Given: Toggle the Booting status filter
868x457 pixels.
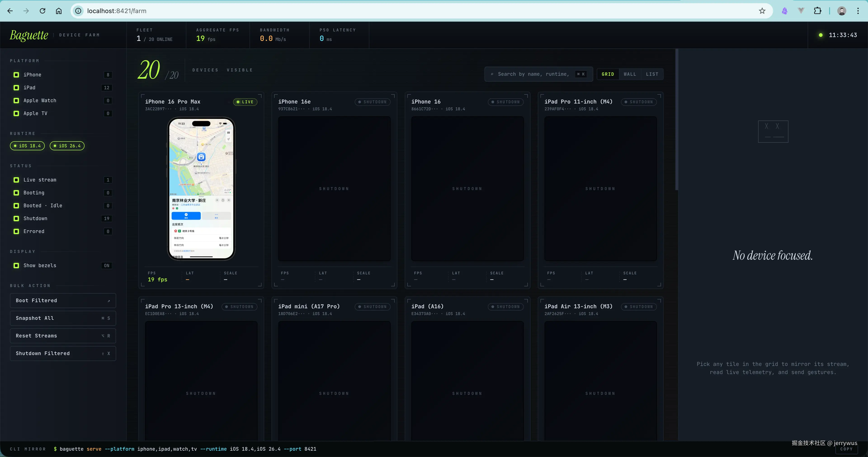Looking at the screenshot, I should click(16, 193).
